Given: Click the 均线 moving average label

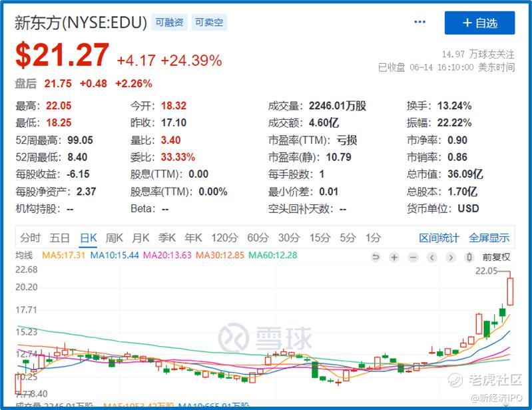Looking at the screenshot, I should (x=24, y=255).
